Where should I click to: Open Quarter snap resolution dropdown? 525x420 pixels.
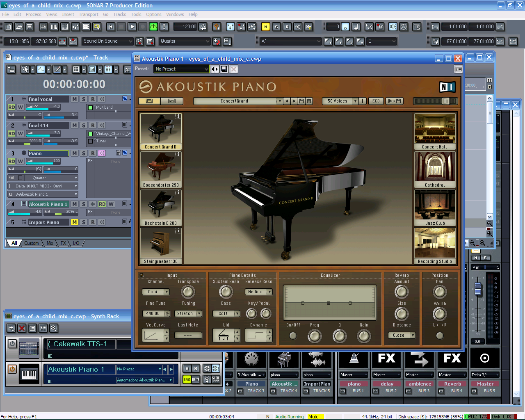coord(185,41)
